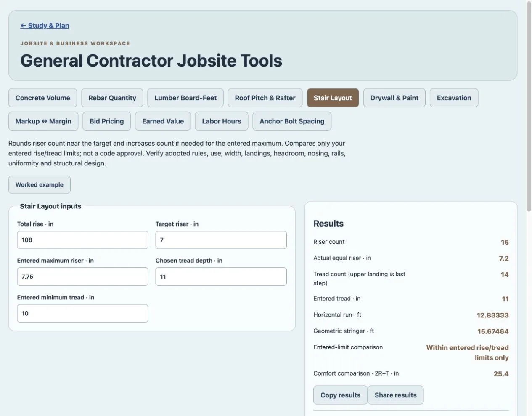Select Anchor Bolt Spacing tab

tap(292, 121)
